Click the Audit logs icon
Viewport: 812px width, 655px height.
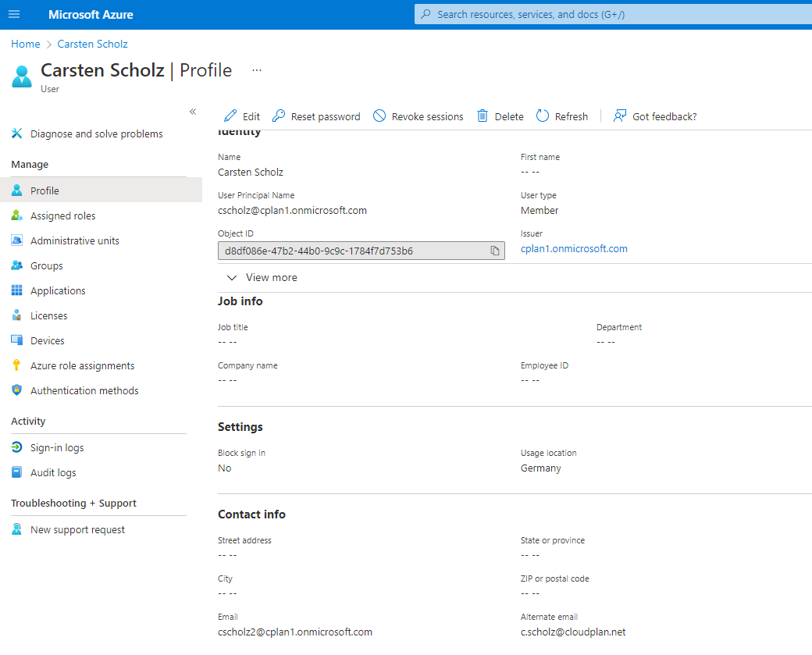[16, 472]
